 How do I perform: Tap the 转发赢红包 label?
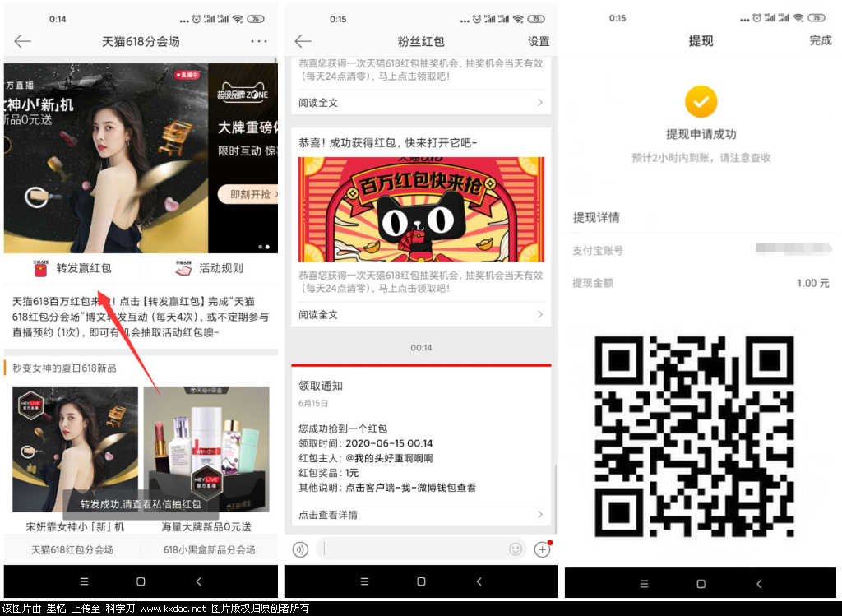(84, 268)
